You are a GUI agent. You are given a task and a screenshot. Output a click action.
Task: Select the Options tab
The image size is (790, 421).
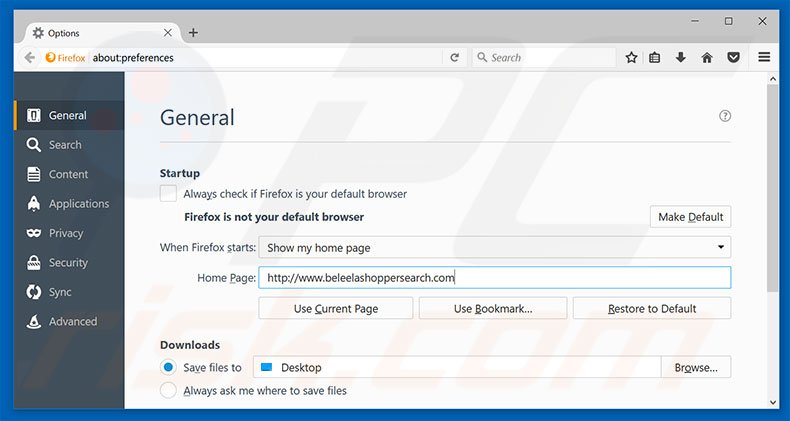[101, 33]
